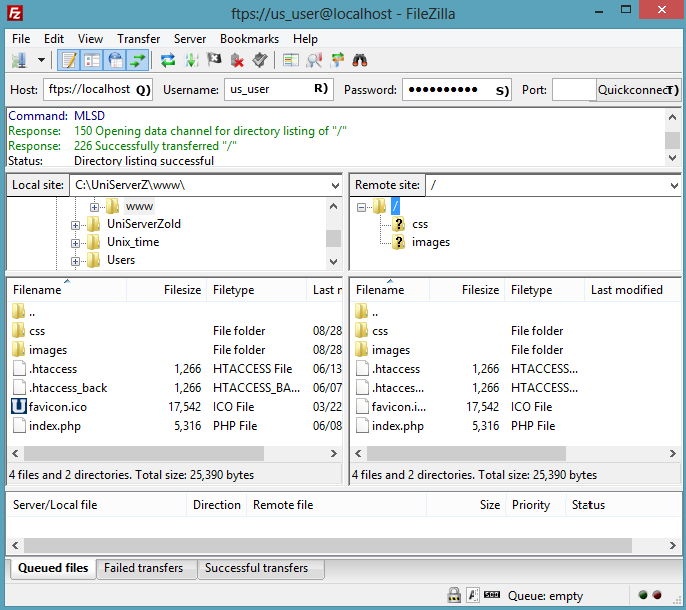This screenshot has width=686, height=610.
Task: Open the Bookmarks menu
Action: (x=249, y=39)
